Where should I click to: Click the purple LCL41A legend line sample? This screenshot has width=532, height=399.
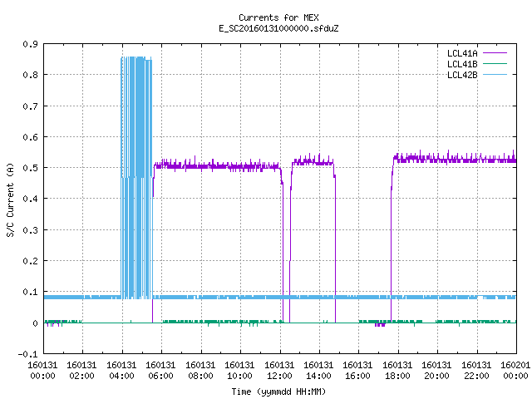(x=495, y=53)
